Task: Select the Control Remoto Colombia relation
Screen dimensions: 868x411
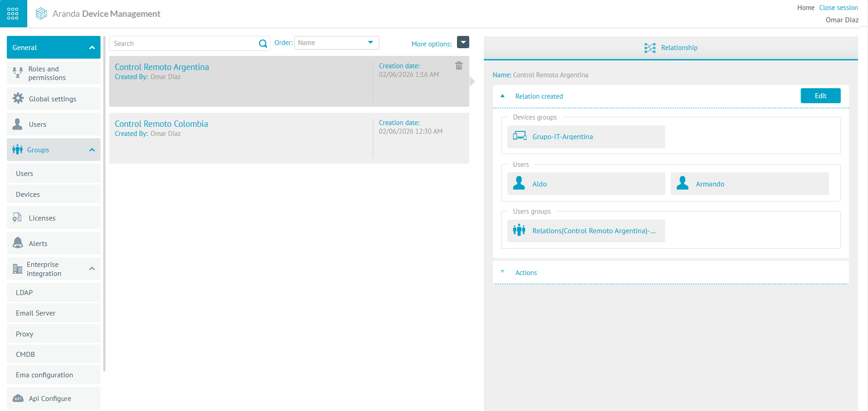Action: point(161,124)
